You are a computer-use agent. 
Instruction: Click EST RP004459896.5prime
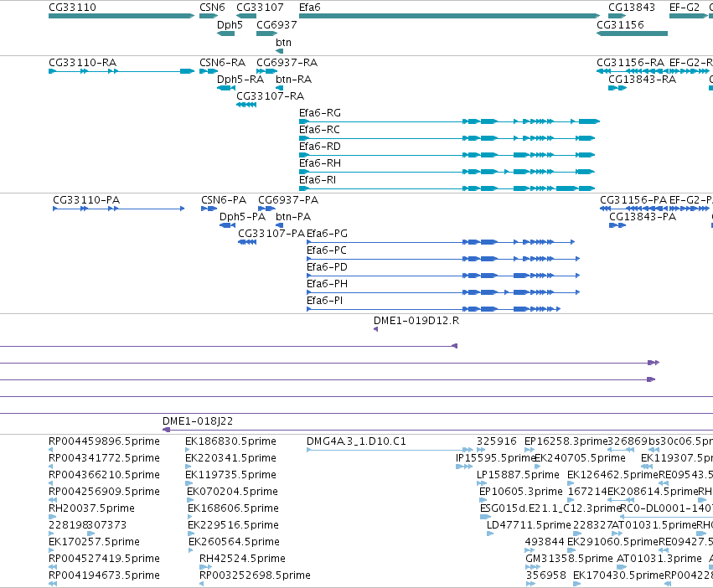pos(104,441)
